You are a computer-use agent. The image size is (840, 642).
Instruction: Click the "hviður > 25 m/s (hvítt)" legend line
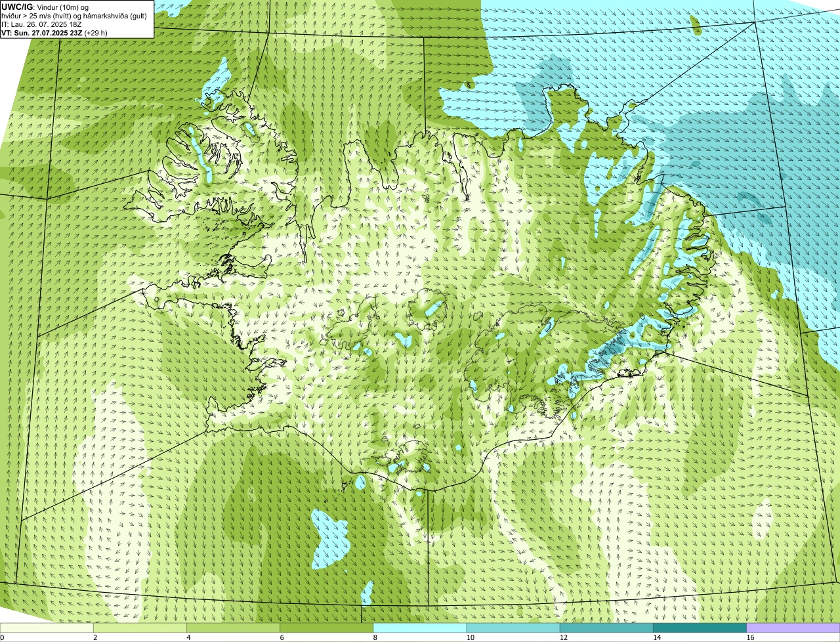point(73,16)
